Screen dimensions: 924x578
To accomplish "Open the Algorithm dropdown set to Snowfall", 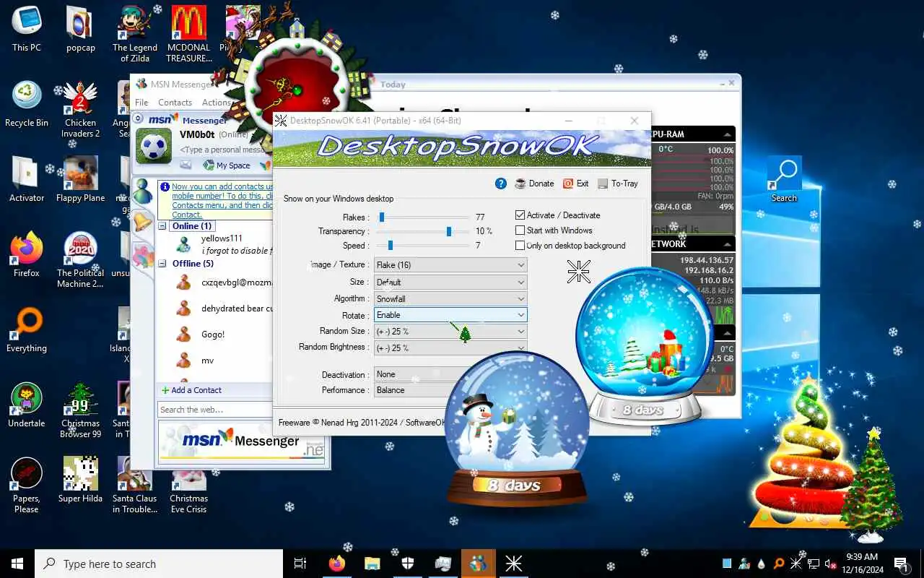I will click(450, 298).
